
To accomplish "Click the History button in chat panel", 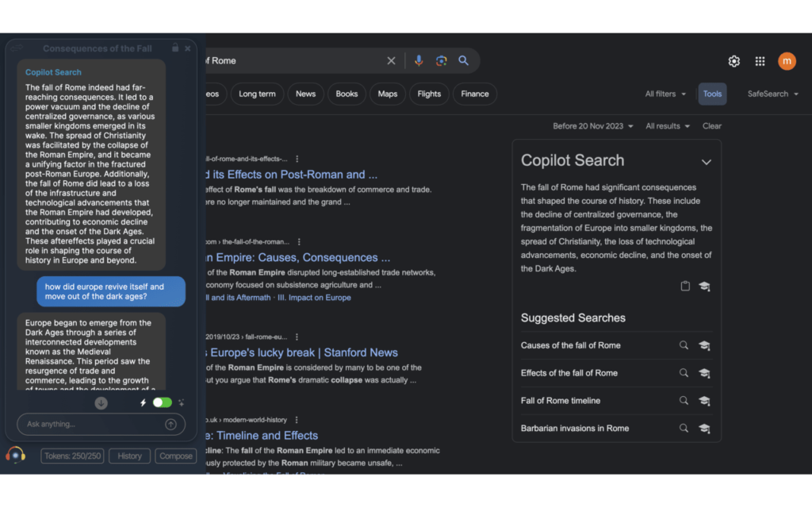I will click(x=129, y=456).
